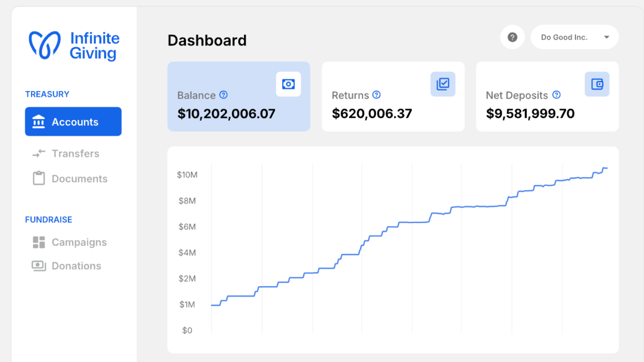Click the $2M axis label on chart

[x=187, y=279]
